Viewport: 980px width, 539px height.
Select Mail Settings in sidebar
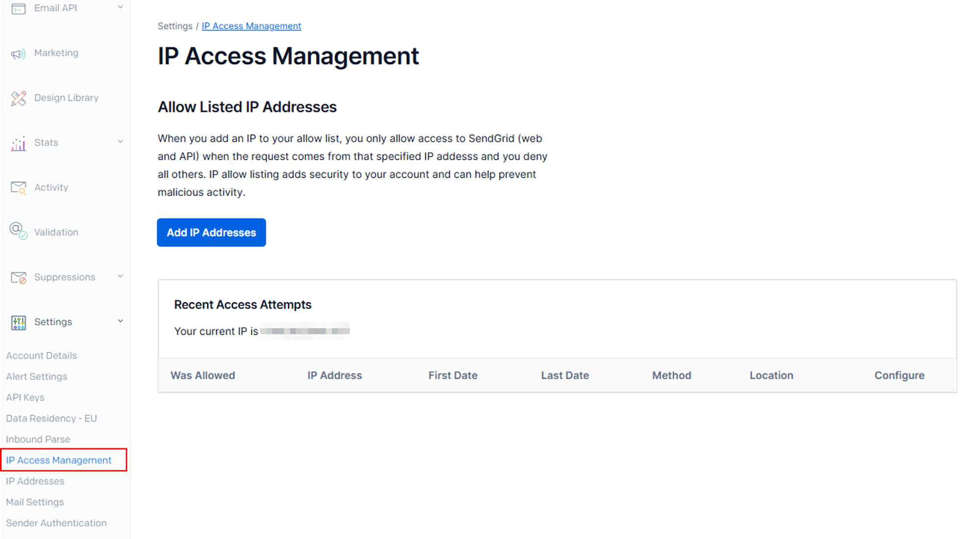[x=35, y=502]
